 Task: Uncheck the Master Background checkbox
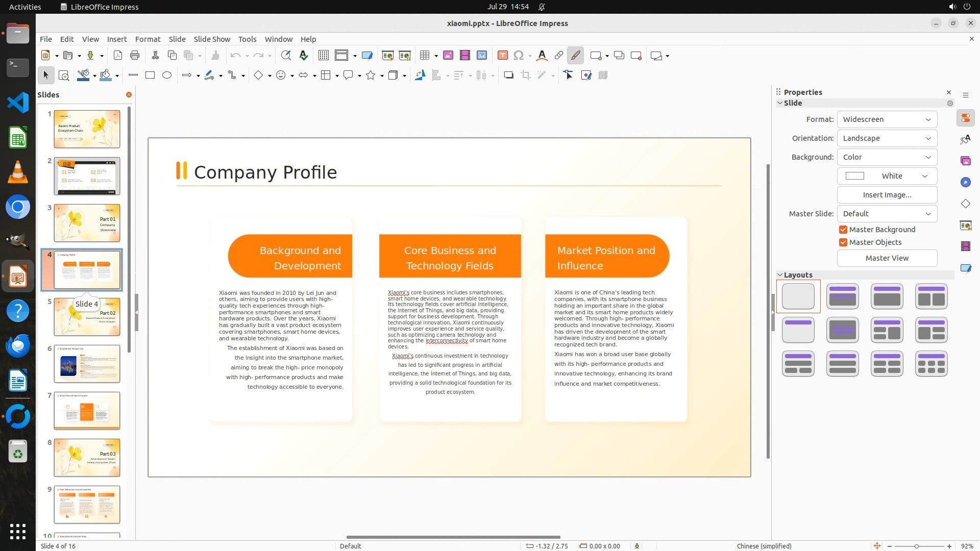click(843, 230)
